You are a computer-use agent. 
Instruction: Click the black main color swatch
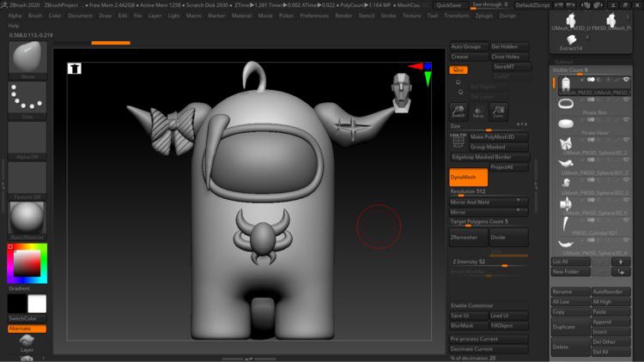[17, 304]
